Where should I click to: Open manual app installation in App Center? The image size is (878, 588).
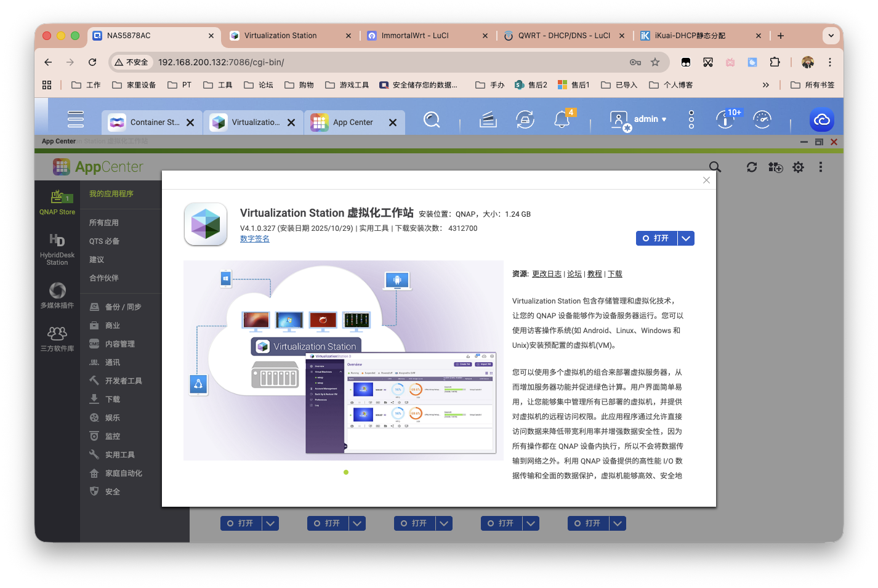pos(775,167)
